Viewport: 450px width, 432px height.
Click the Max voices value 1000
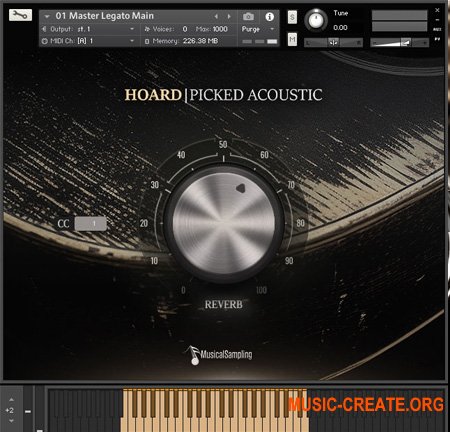click(x=220, y=29)
